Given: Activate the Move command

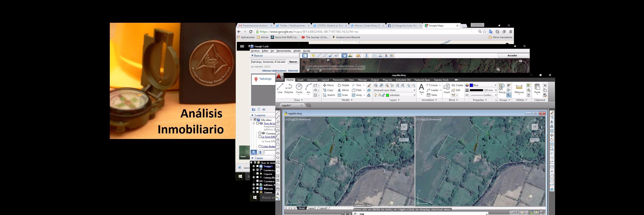Looking at the screenshot, I should [328, 85].
